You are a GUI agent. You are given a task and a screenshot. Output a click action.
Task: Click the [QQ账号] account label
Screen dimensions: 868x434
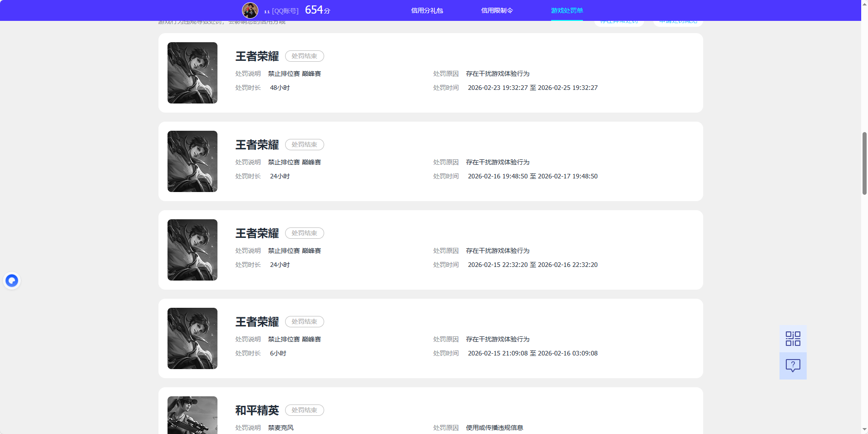pos(285,10)
